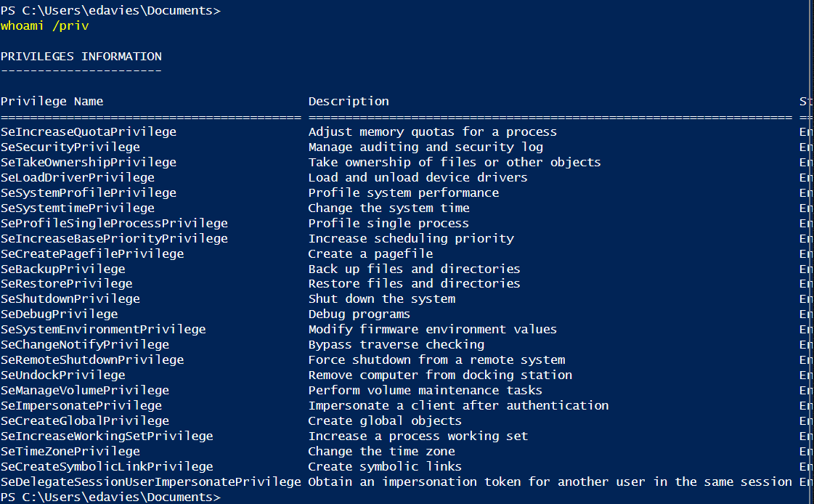Click the Description column header
The width and height of the screenshot is (814, 504).
point(349,101)
